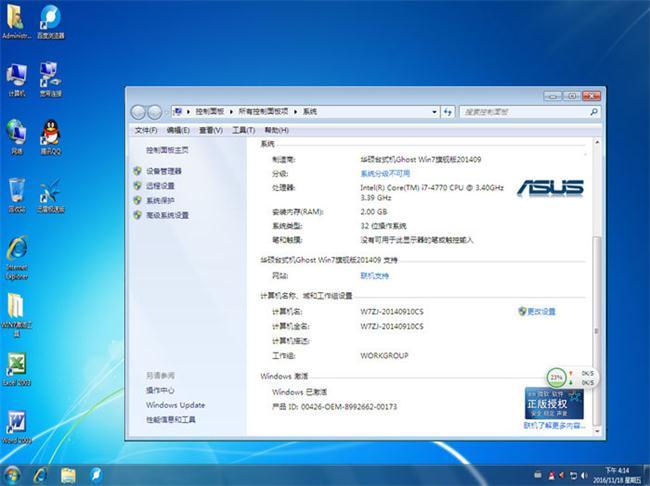The image size is (650, 486).
Task: Open the Excel 2003 desktop shortcut
Action: [17, 366]
